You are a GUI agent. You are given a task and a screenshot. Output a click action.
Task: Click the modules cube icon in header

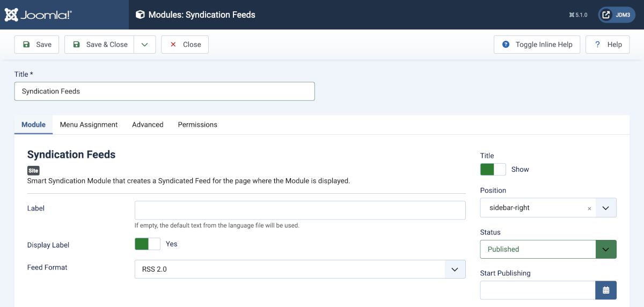coord(140,15)
